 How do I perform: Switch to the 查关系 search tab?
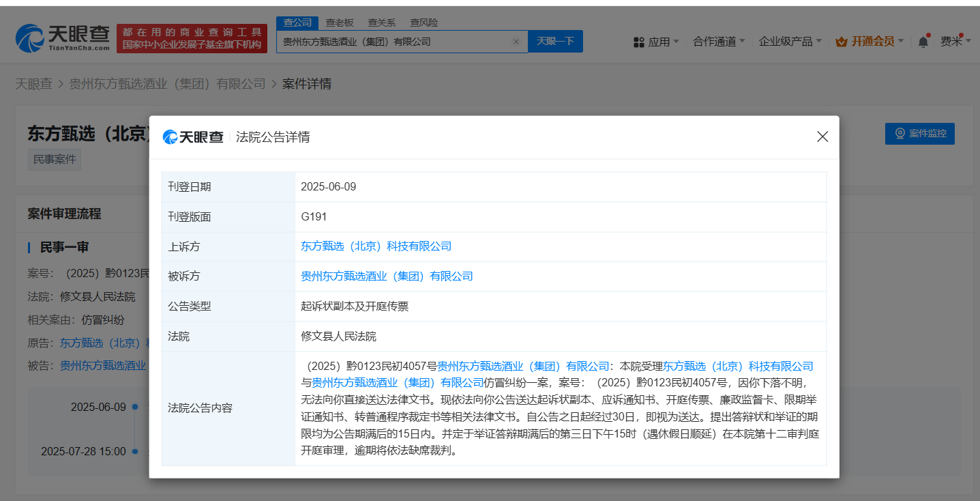click(382, 23)
